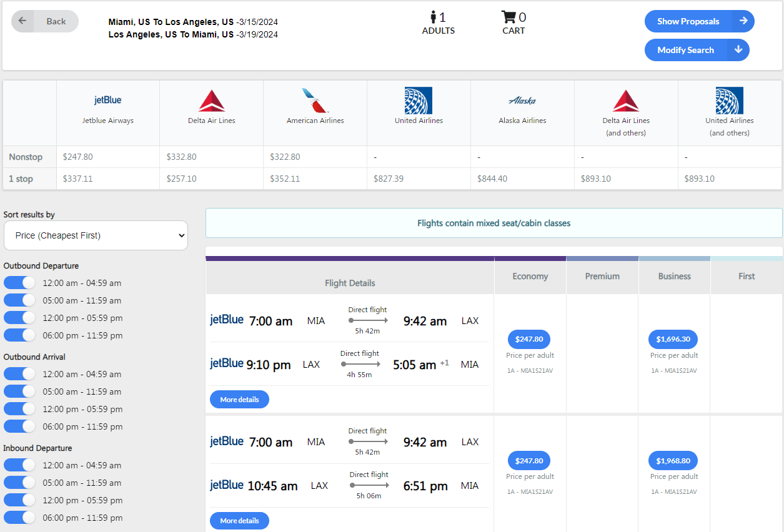Open the Show Proposals button

pyautogui.click(x=699, y=21)
